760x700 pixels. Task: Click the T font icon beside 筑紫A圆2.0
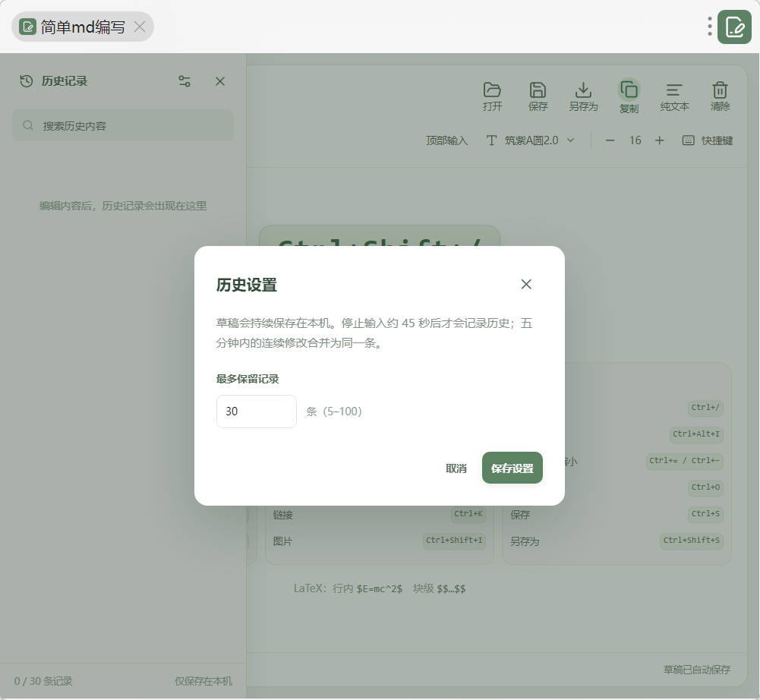pyautogui.click(x=491, y=140)
